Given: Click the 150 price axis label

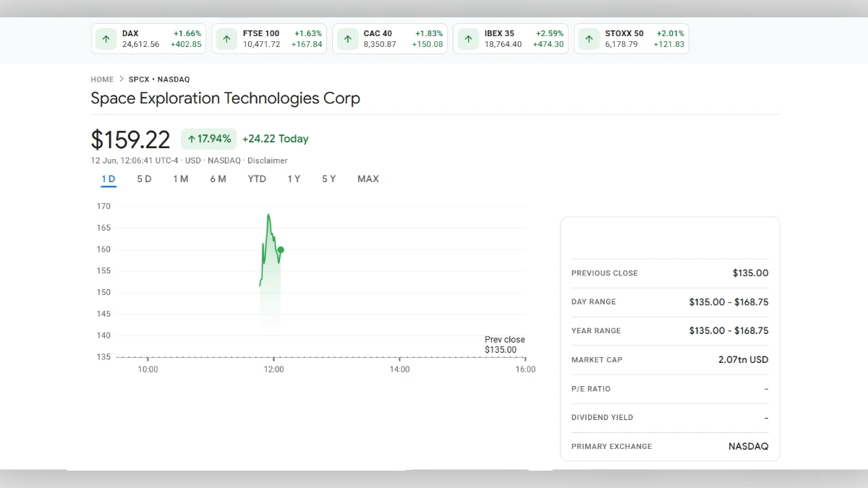Looking at the screenshot, I should coord(103,293).
